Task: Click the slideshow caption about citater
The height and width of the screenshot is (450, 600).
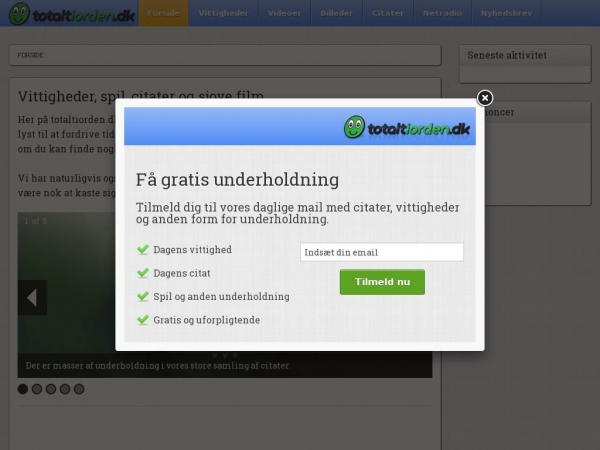Action: [157, 366]
